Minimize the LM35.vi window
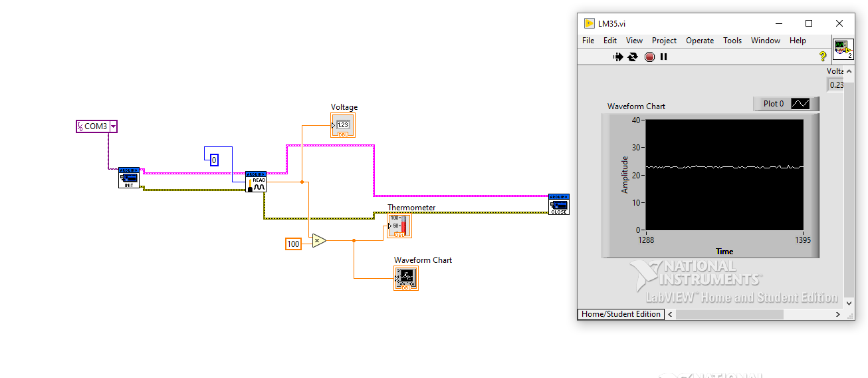 pos(778,23)
